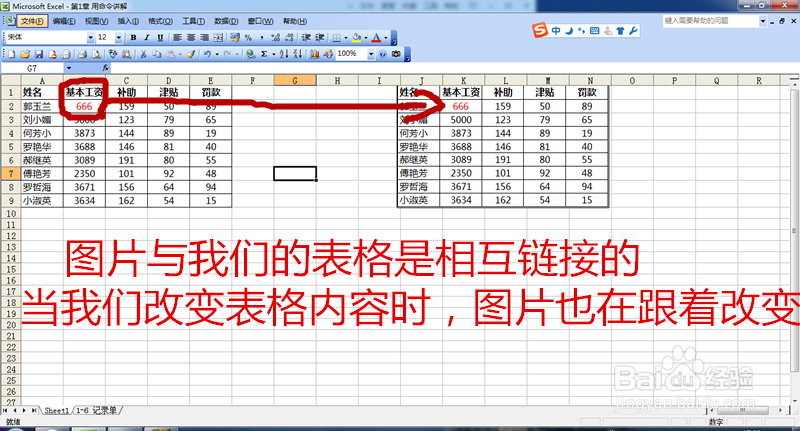Image resolution: width=800 pixels, height=431 pixels.
Task: Open Excel Help icon
Action: pos(383,54)
